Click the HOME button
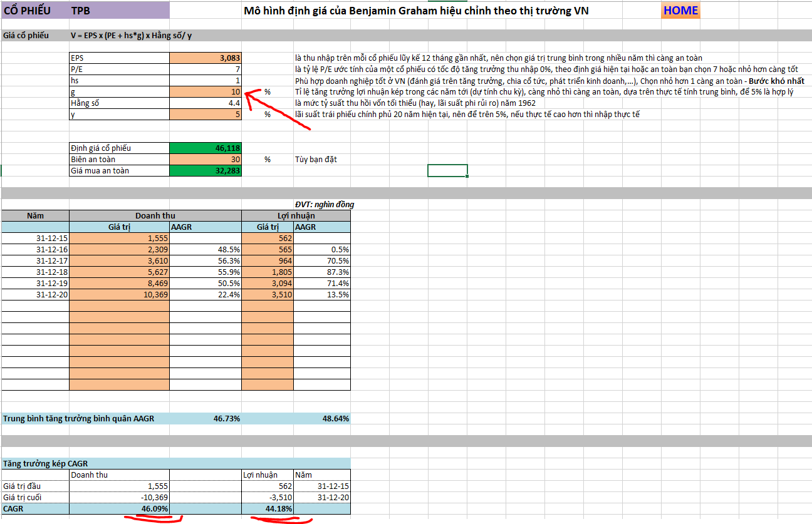 point(680,11)
